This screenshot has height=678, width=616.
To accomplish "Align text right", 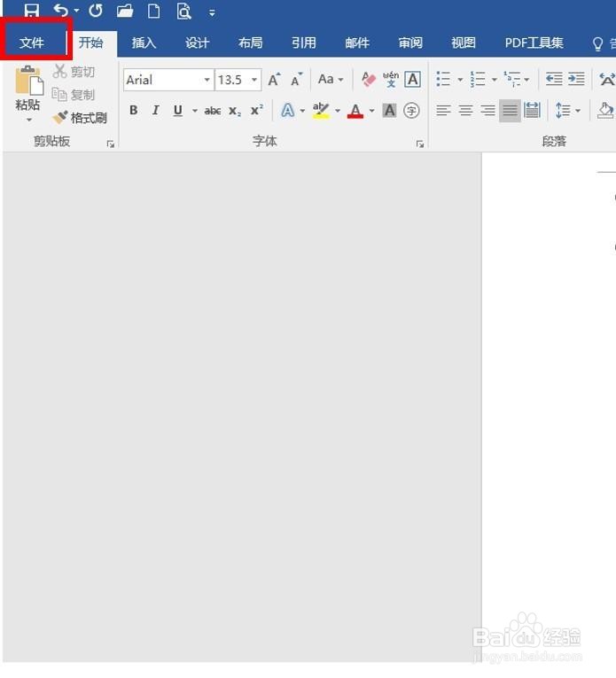I will pyautogui.click(x=487, y=111).
